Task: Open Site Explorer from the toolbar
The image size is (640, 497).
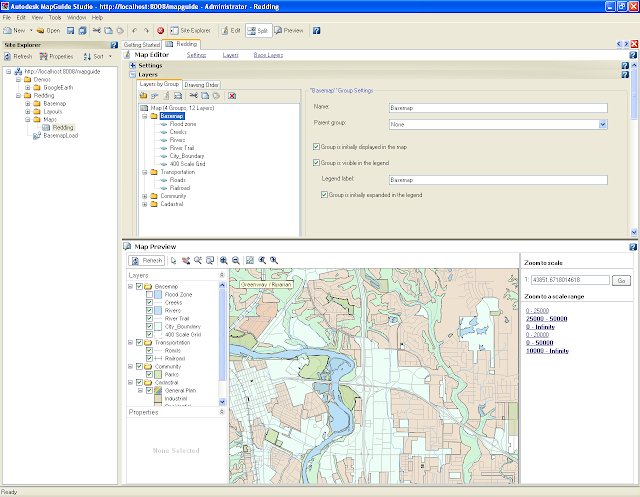Action: click(x=190, y=31)
